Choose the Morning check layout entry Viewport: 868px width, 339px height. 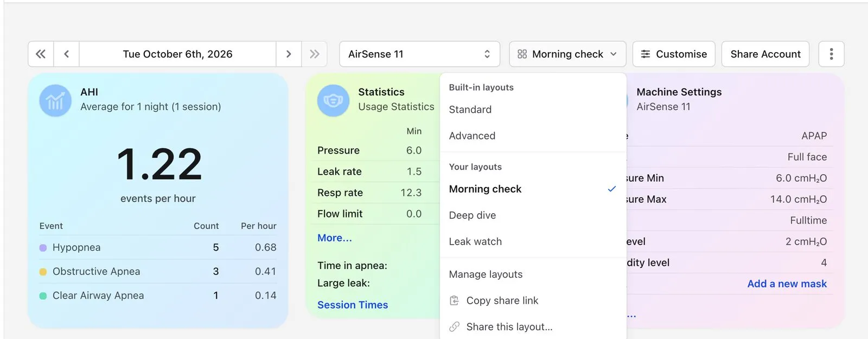click(x=533, y=189)
